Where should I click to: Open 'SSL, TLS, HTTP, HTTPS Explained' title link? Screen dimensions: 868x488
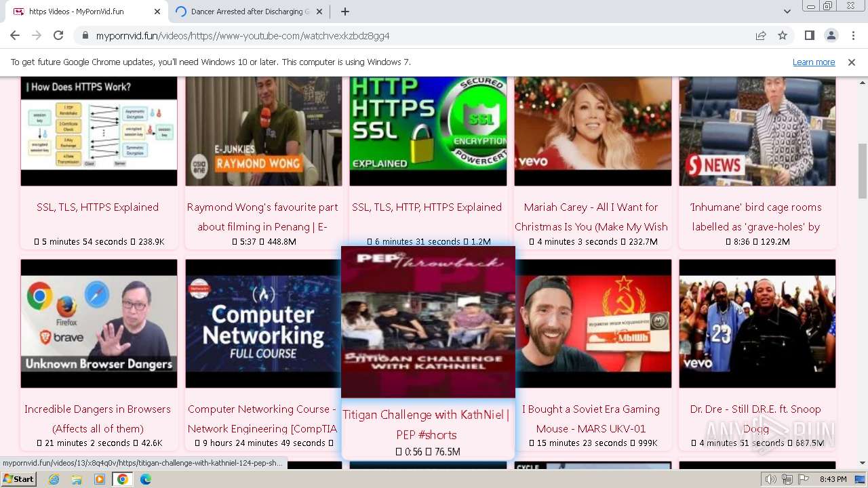click(x=427, y=207)
